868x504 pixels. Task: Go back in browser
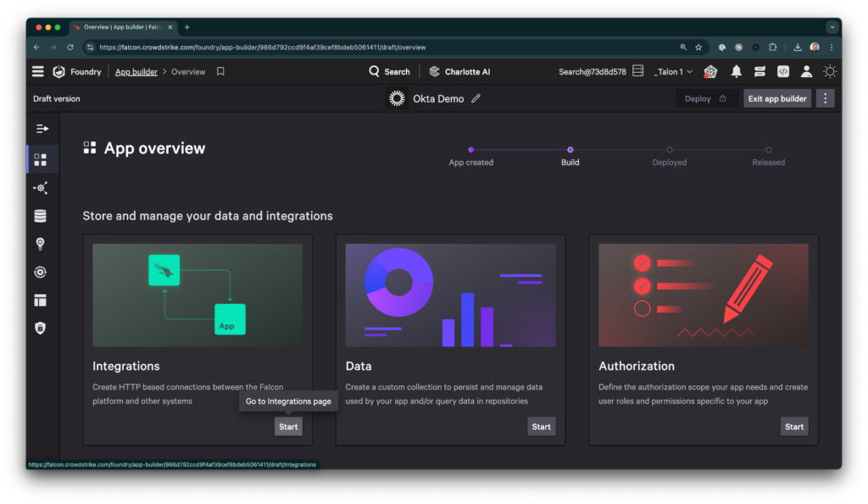click(x=36, y=47)
